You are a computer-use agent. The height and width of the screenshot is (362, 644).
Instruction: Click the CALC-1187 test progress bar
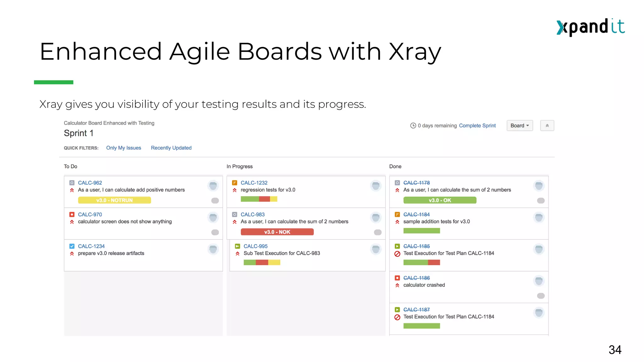421,326
